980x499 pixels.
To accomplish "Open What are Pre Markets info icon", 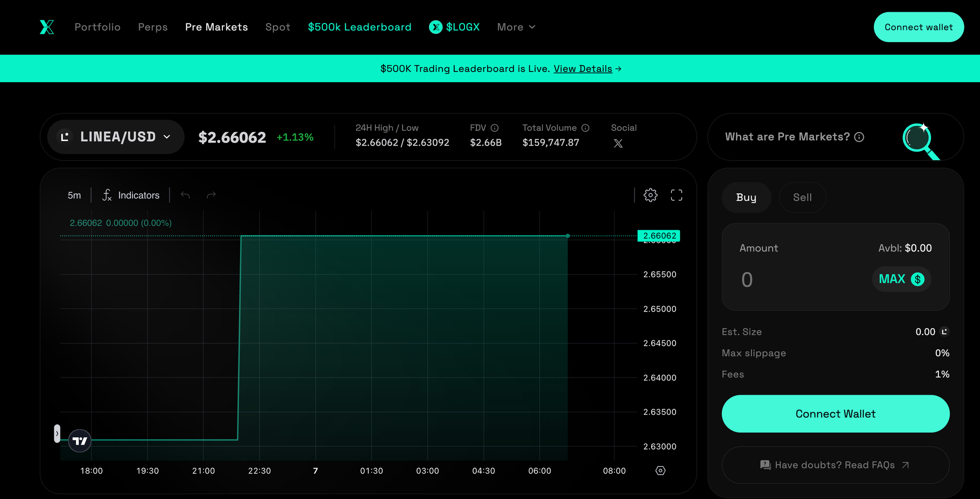I will pyautogui.click(x=859, y=137).
